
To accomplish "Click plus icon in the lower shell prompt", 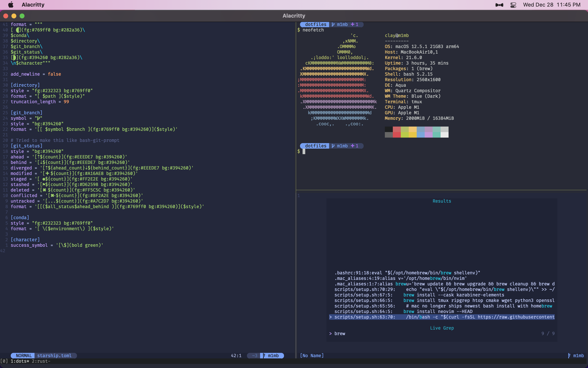I will point(353,146).
